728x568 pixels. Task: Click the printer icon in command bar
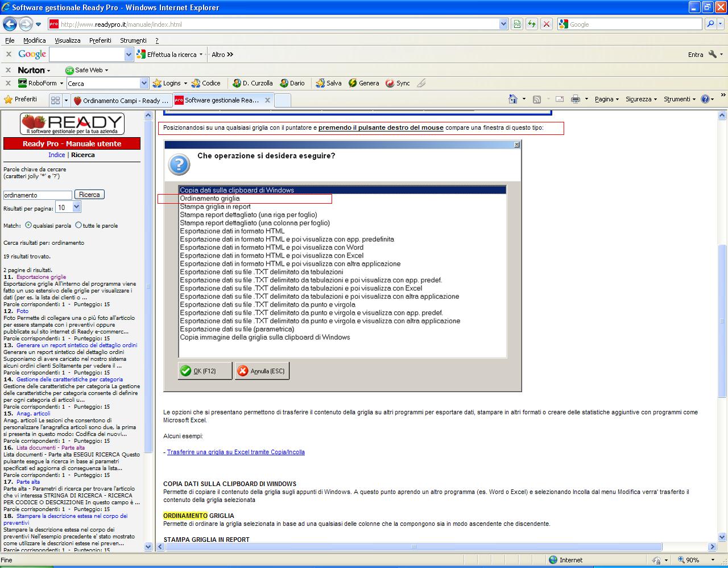click(575, 99)
